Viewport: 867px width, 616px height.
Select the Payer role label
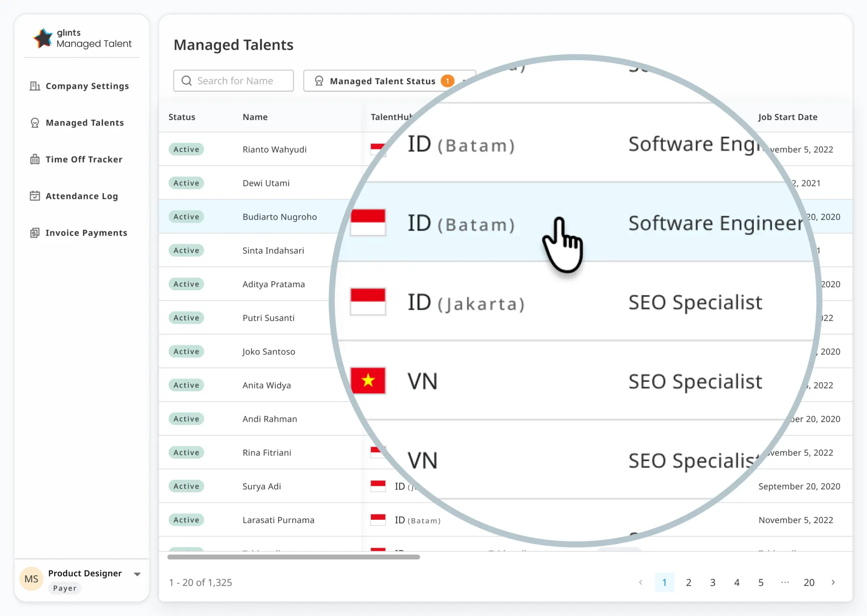point(64,588)
